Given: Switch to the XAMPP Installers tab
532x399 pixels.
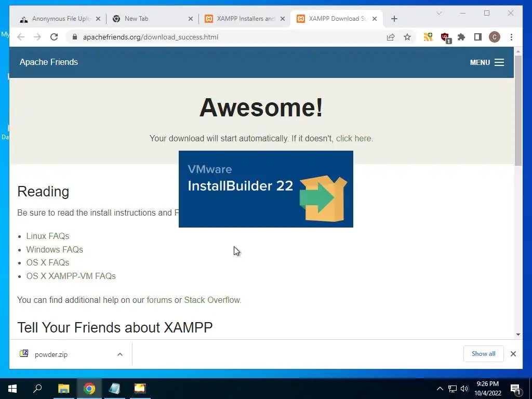Looking at the screenshot, I should (244, 19).
